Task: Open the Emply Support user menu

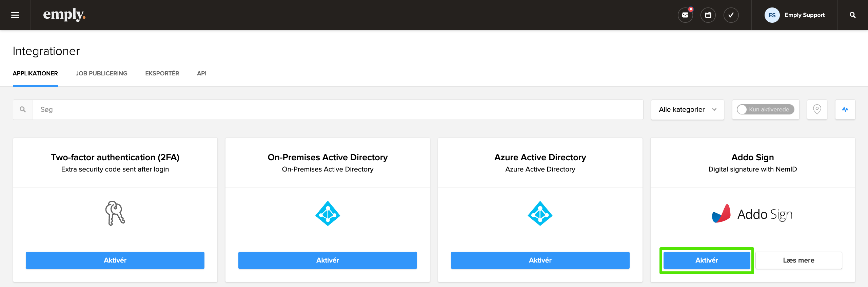Action: [804, 15]
